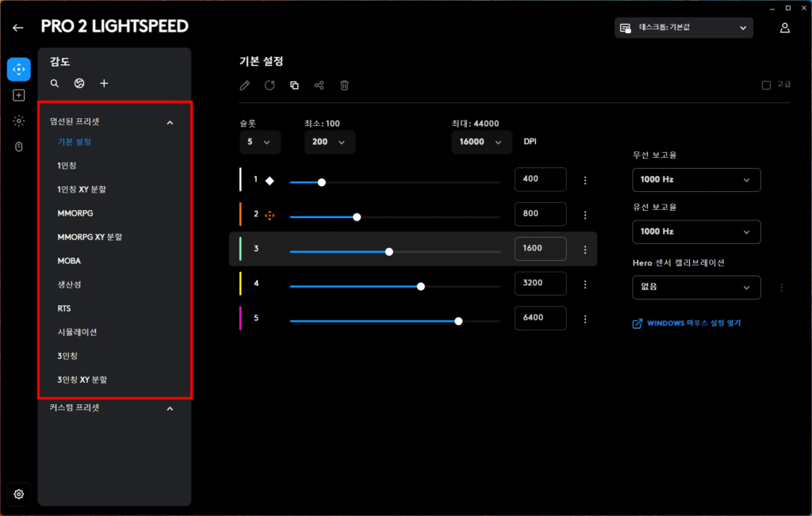
Task: Enable the 고급 checkbox
Action: [766, 86]
